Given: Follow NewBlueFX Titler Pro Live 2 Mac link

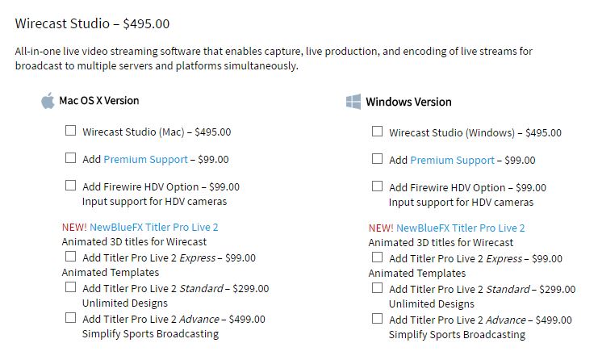Looking at the screenshot, I should pyautogui.click(x=153, y=227).
